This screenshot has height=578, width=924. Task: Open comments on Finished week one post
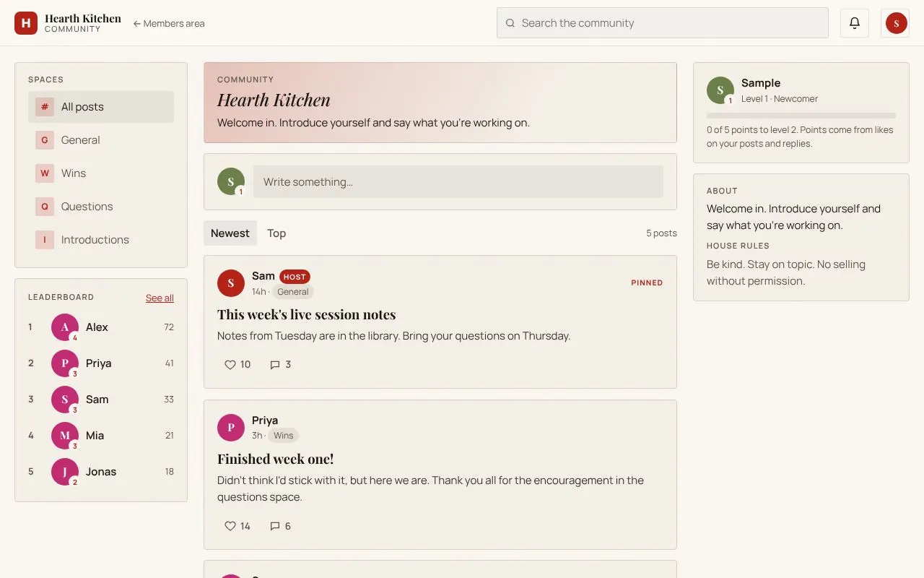[280, 526]
